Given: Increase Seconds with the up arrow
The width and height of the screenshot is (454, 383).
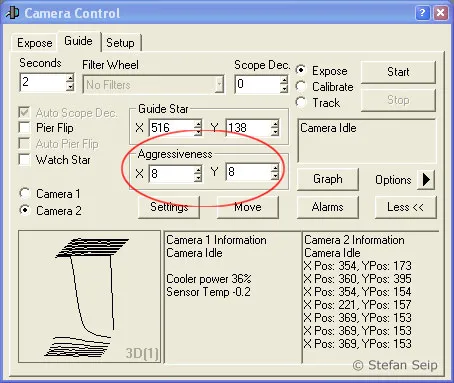Looking at the screenshot, I should coord(70,78).
